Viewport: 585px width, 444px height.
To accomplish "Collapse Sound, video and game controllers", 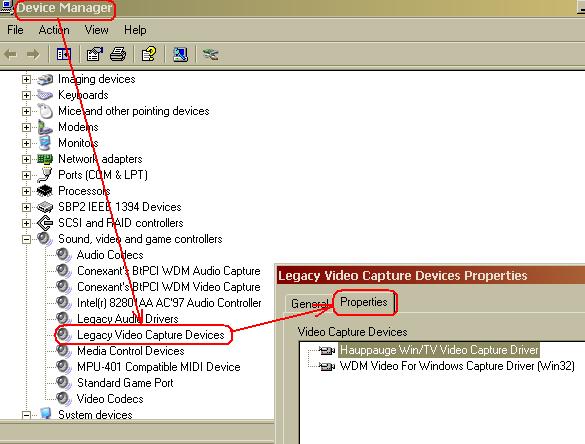I will (26, 239).
